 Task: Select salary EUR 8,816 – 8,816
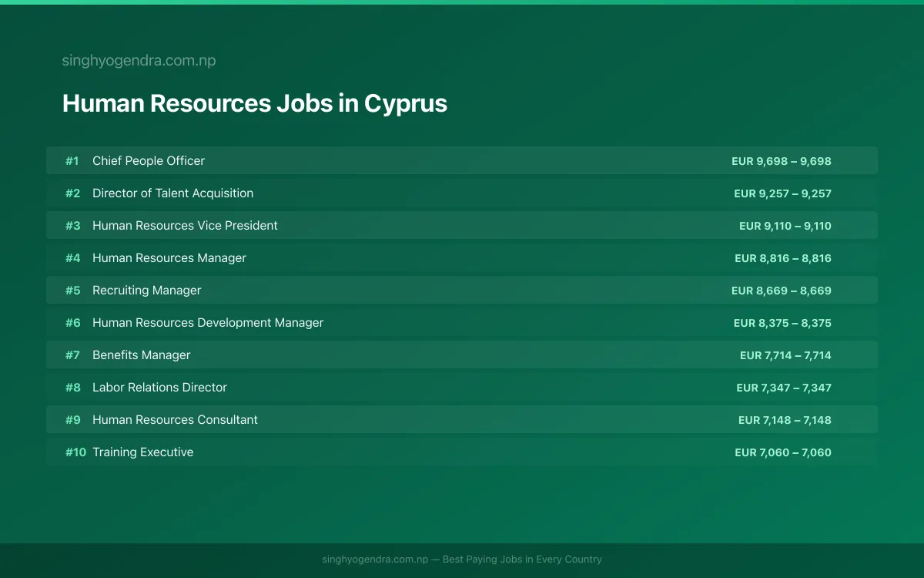point(783,258)
